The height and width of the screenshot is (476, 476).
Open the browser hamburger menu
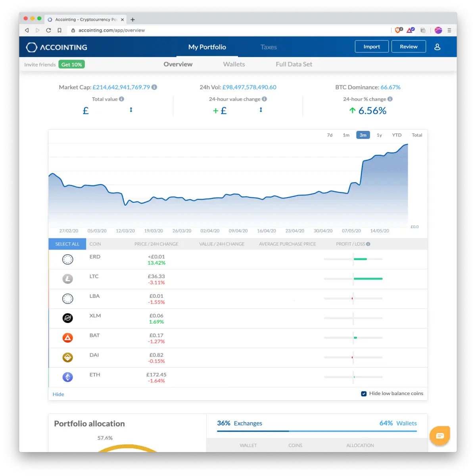coord(449,30)
